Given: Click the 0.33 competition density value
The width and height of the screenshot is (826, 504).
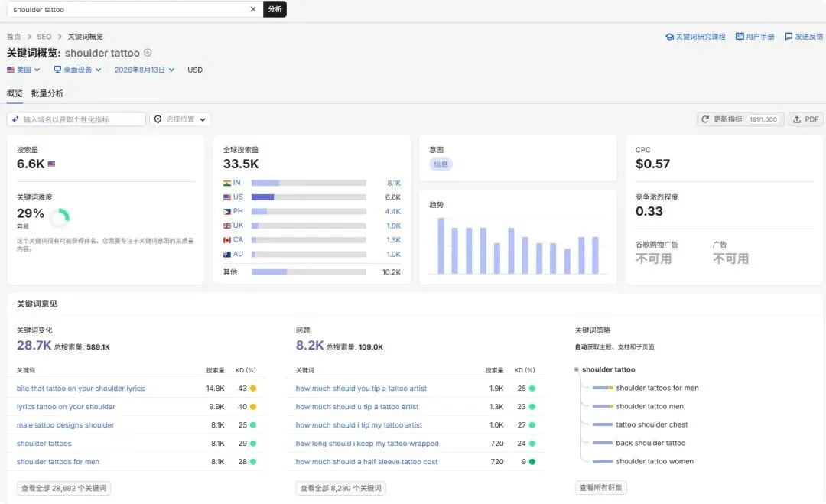Looking at the screenshot, I should 649,211.
